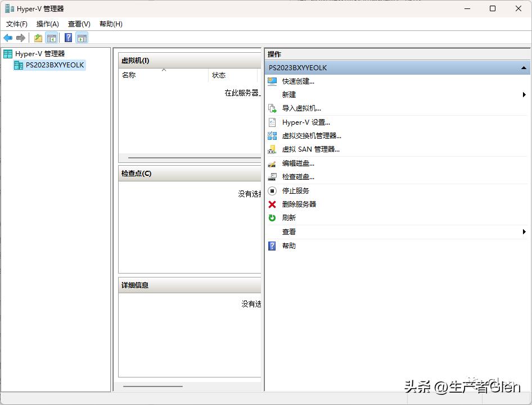Toggle the show/hide console tree toolbar icon
This screenshot has height=405, width=532.
tap(52, 38)
